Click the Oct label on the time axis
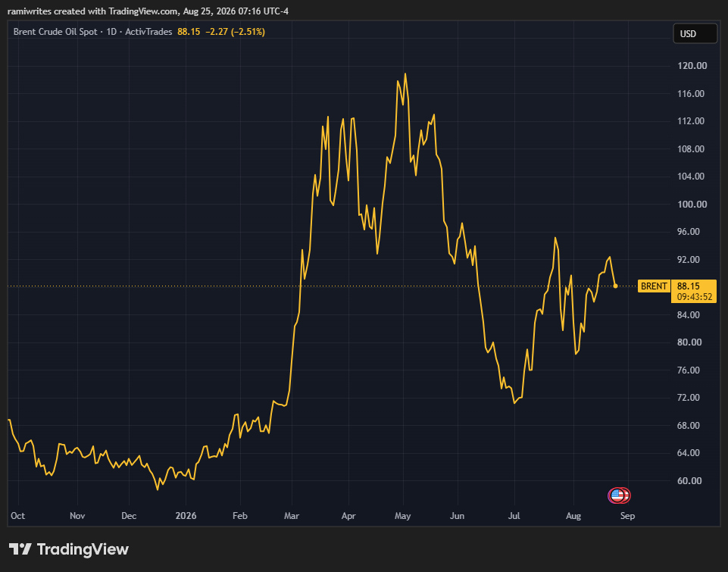The image size is (728, 572). coord(17,516)
